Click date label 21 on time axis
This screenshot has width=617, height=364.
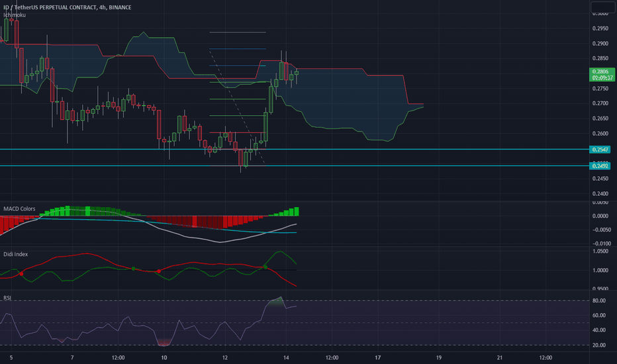coord(500,357)
